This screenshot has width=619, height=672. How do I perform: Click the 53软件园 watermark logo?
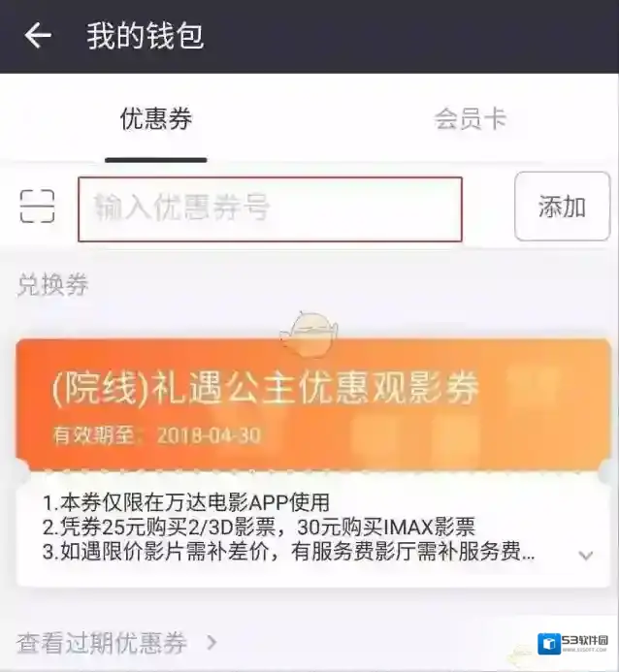[572, 644]
